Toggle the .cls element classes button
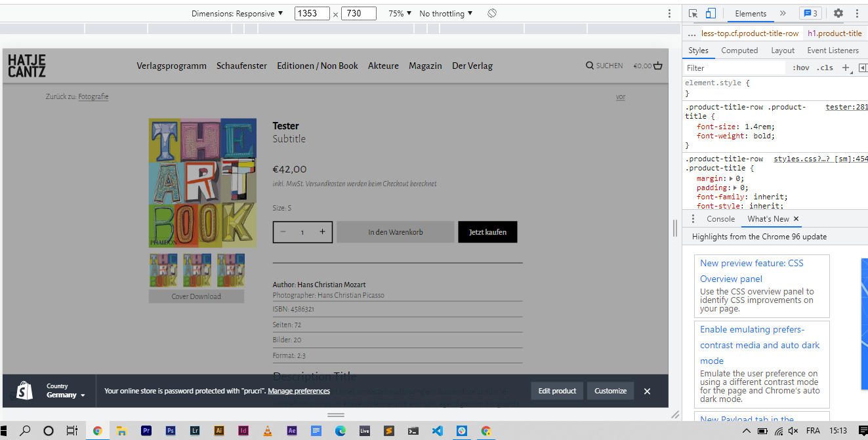Screen dimensions: 868x440 point(825,68)
